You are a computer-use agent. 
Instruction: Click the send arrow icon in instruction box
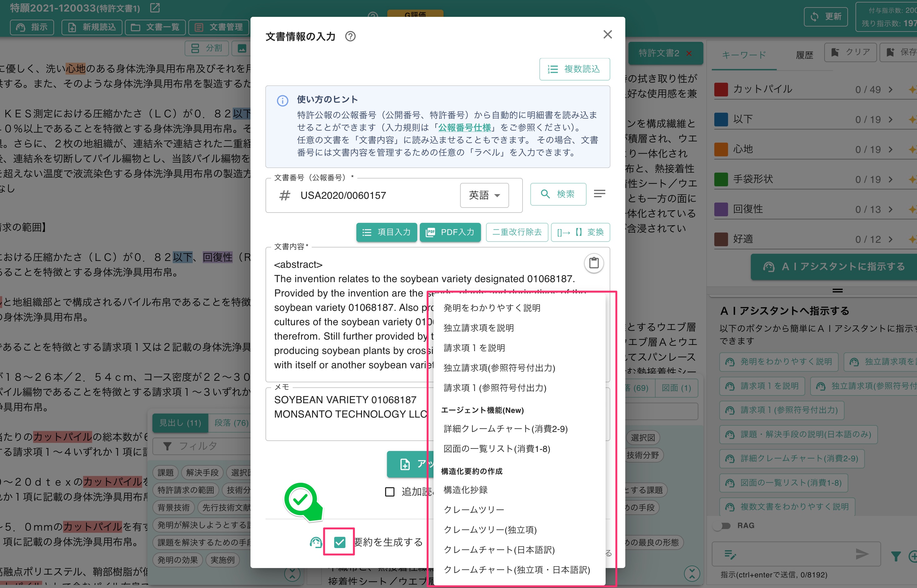(x=862, y=554)
